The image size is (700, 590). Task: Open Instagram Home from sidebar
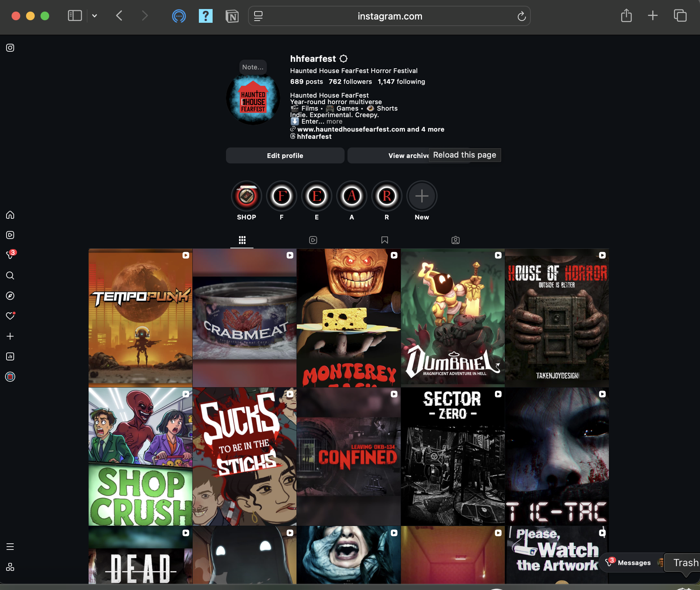(10, 215)
